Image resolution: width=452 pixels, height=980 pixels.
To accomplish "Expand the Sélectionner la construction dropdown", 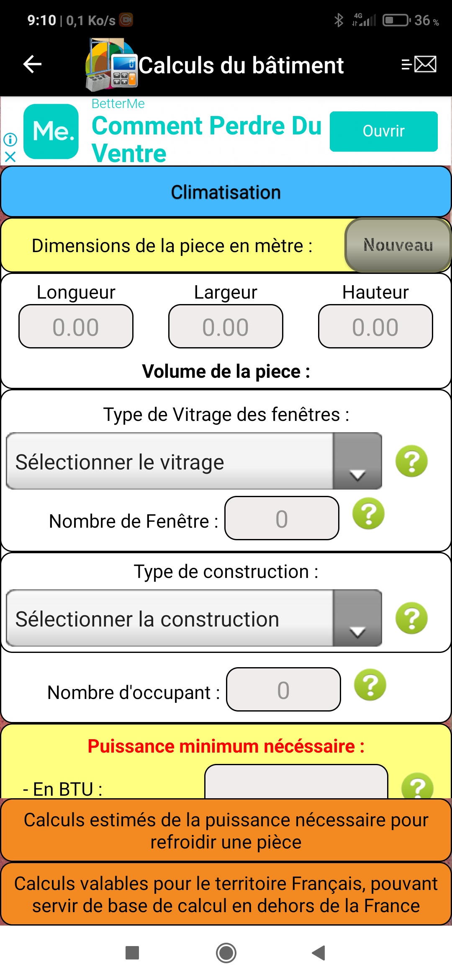I will tap(194, 618).
